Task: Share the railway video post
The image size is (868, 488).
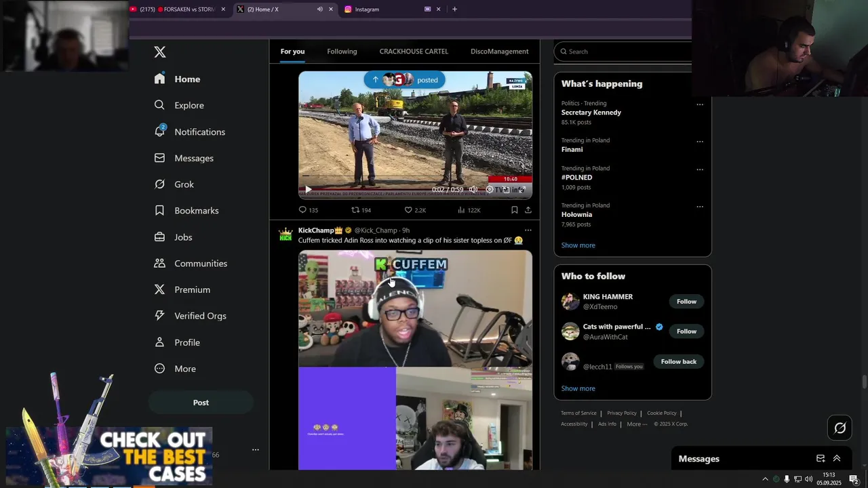Action: (528, 210)
